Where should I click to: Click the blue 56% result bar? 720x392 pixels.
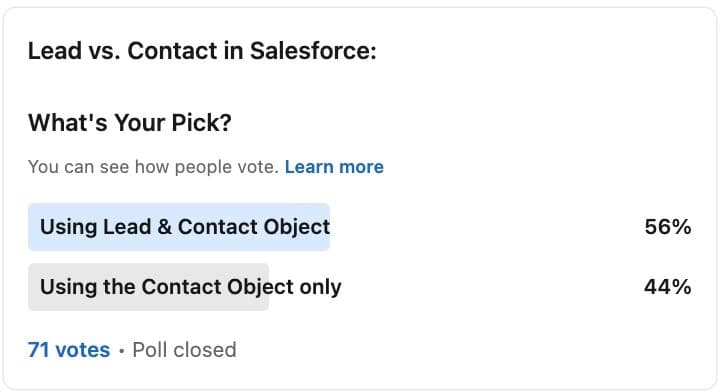[x=179, y=227]
